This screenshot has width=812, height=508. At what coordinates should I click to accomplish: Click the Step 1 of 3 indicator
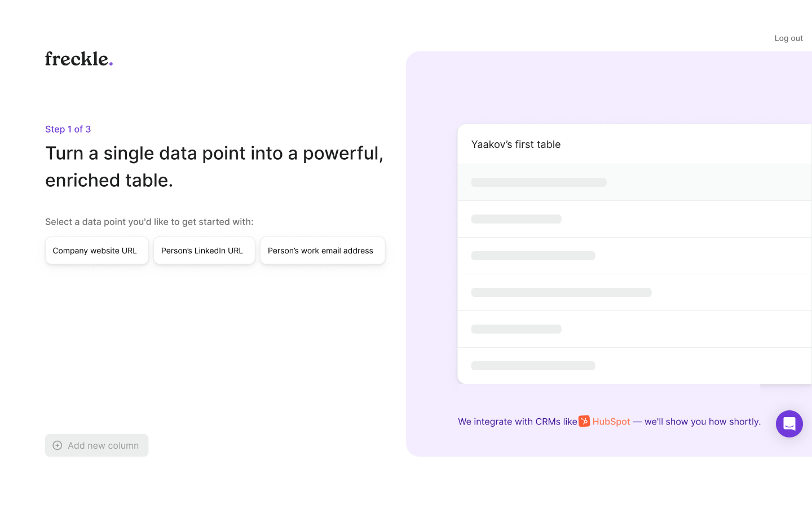(x=68, y=129)
